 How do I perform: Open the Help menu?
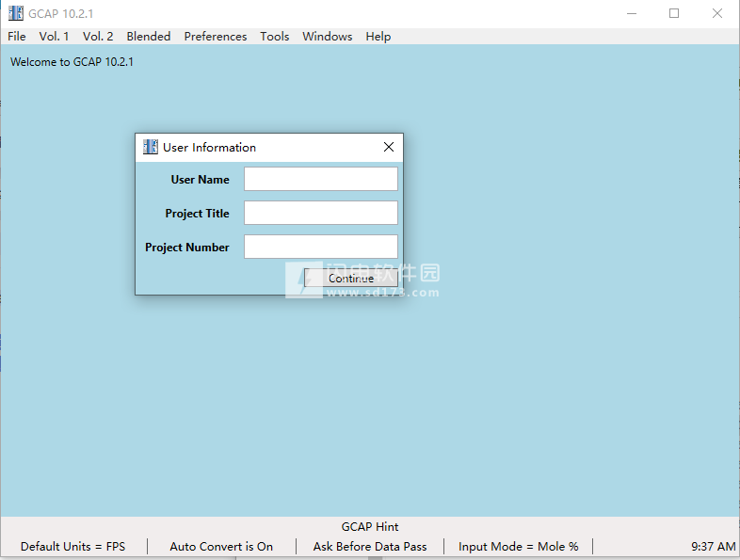point(378,37)
